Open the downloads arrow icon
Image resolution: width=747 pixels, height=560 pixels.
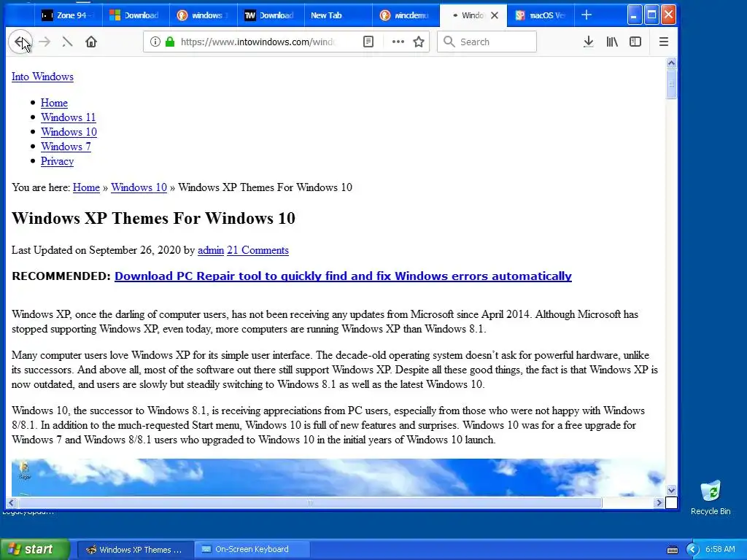click(x=589, y=42)
